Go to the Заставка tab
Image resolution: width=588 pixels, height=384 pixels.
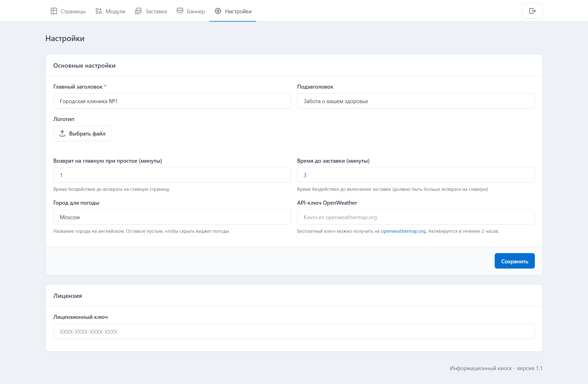(x=151, y=11)
